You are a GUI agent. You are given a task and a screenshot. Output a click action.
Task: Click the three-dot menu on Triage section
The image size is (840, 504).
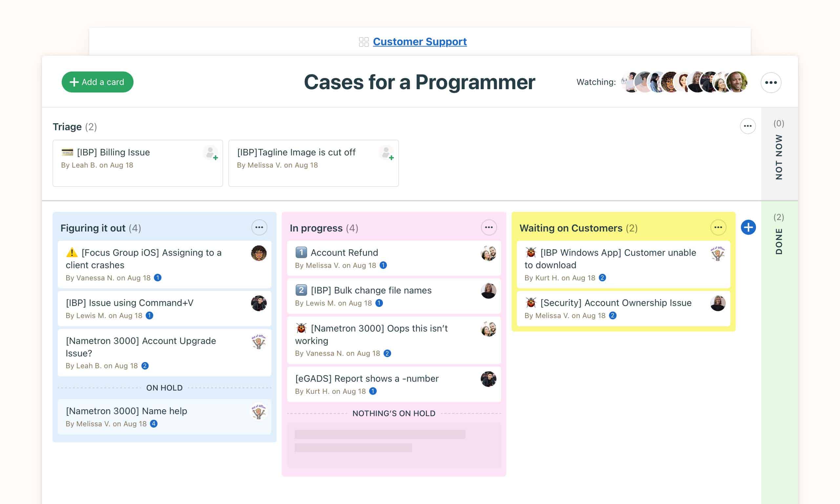(x=747, y=126)
